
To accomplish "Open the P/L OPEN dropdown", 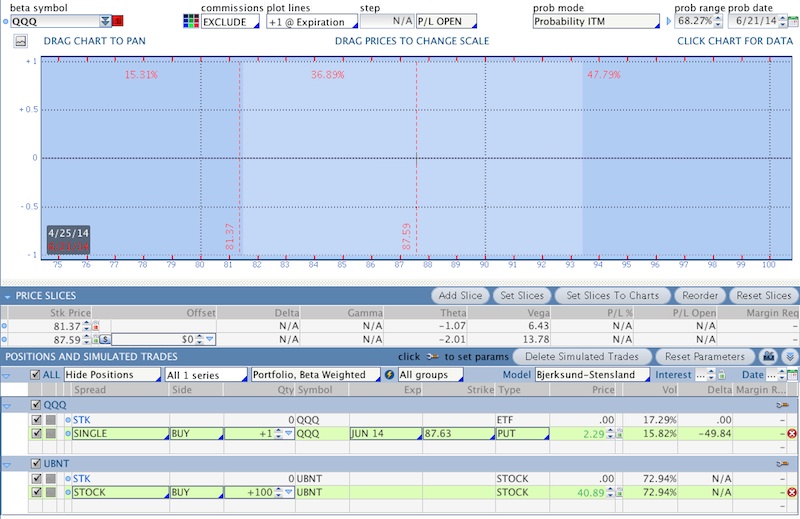I will pyautogui.click(x=446, y=21).
